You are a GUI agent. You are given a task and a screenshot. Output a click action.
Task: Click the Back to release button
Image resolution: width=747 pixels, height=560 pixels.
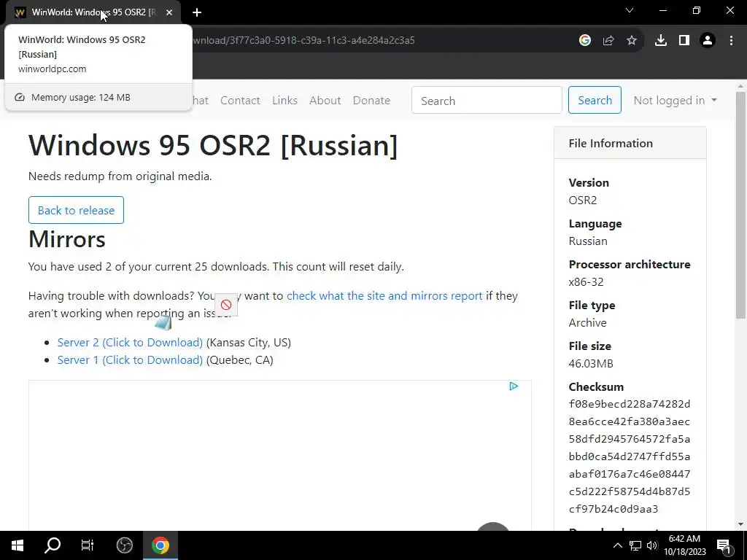[x=76, y=210]
